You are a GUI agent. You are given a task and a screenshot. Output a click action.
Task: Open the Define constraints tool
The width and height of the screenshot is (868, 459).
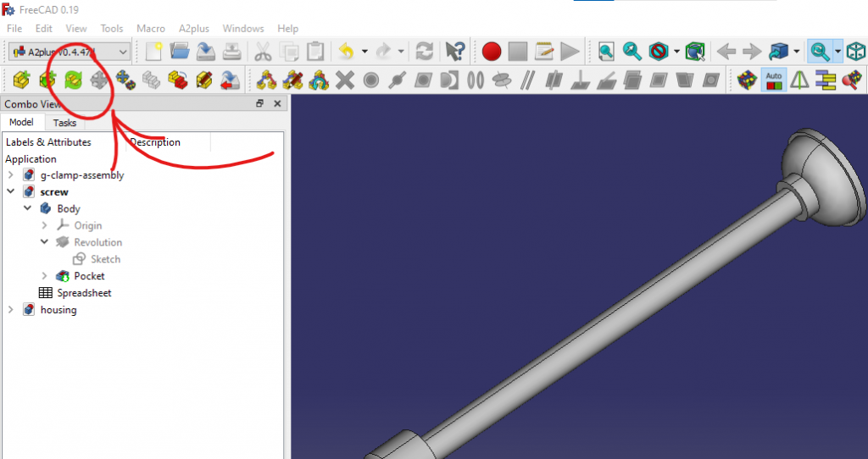point(266,80)
